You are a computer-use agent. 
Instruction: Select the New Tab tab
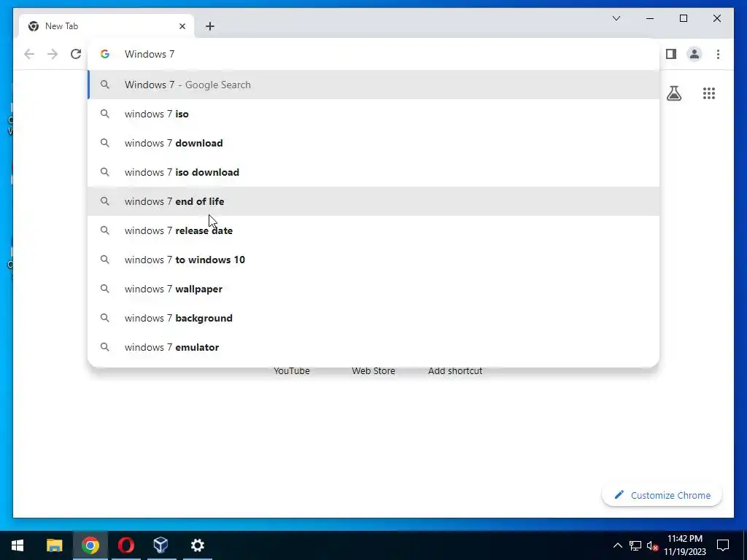107,26
